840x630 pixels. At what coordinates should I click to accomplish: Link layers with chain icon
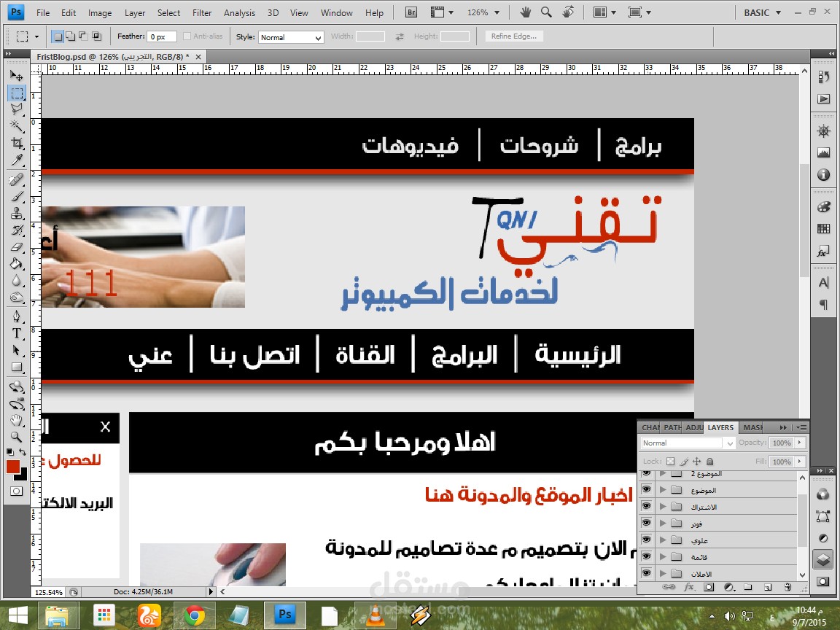coord(669,587)
